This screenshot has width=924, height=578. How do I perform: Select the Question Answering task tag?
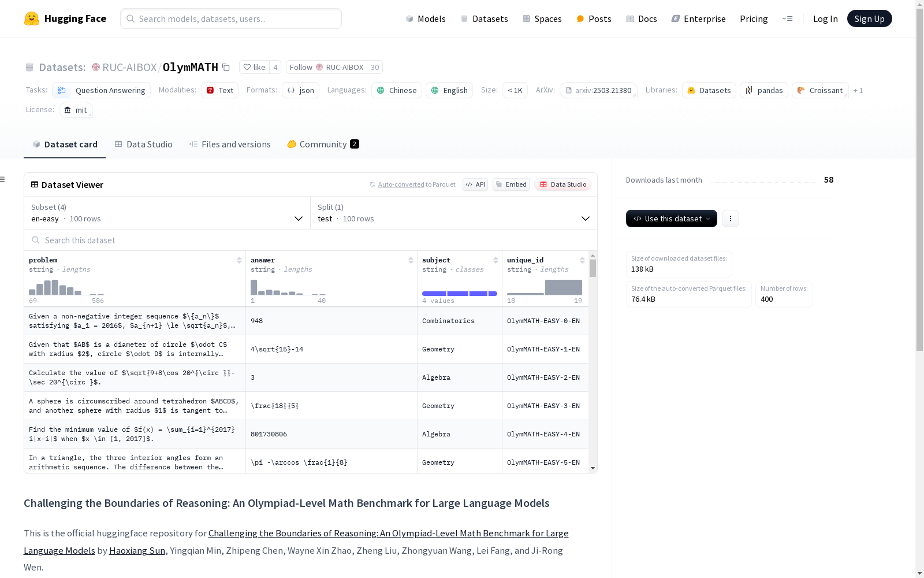pyautogui.click(x=101, y=90)
